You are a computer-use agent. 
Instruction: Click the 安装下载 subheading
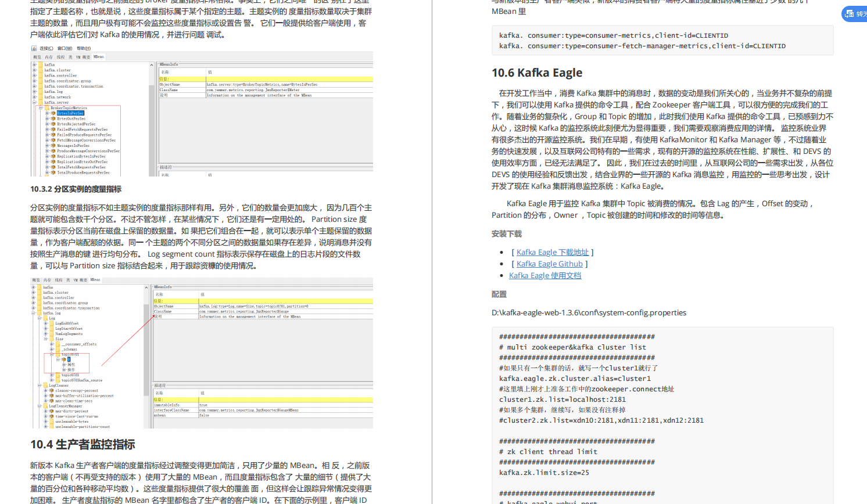click(507, 234)
